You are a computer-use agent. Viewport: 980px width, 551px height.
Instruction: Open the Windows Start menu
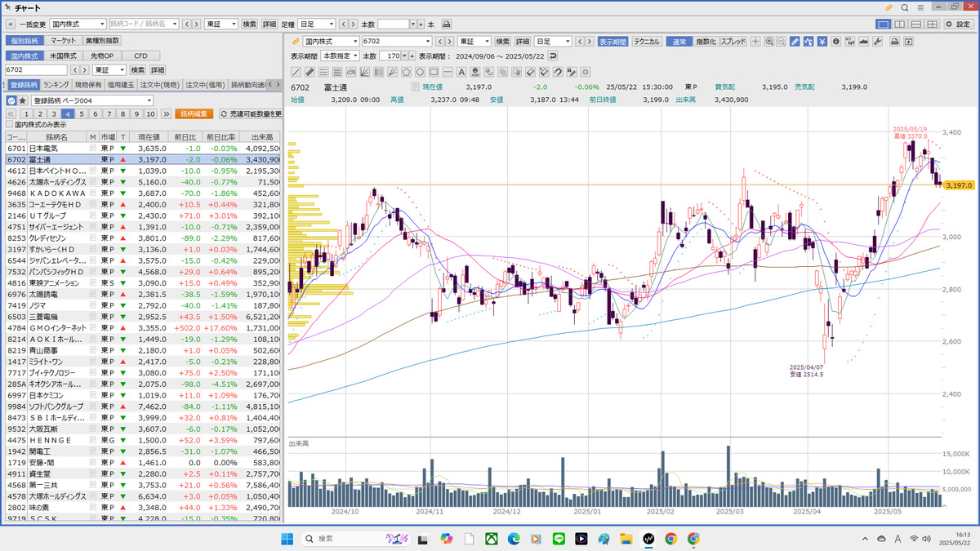click(287, 539)
